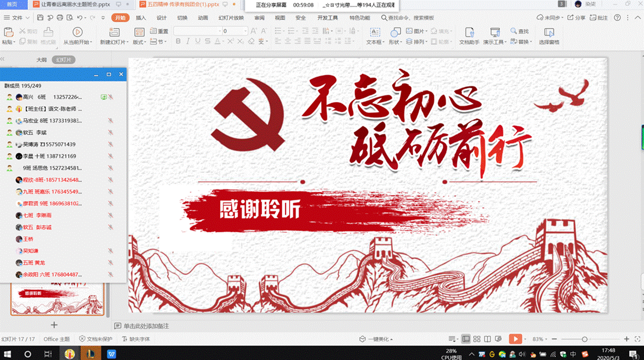This screenshot has height=360, width=644.
Task: Select the slide 17 thumbnail
Action: pos(58,299)
